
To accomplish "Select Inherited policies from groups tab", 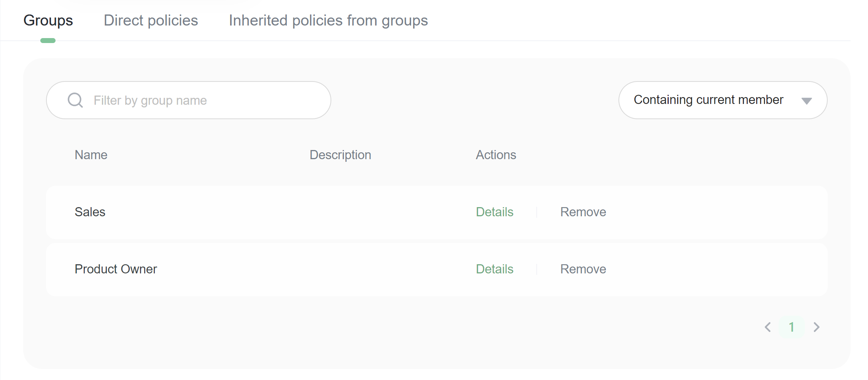I will 328,21.
